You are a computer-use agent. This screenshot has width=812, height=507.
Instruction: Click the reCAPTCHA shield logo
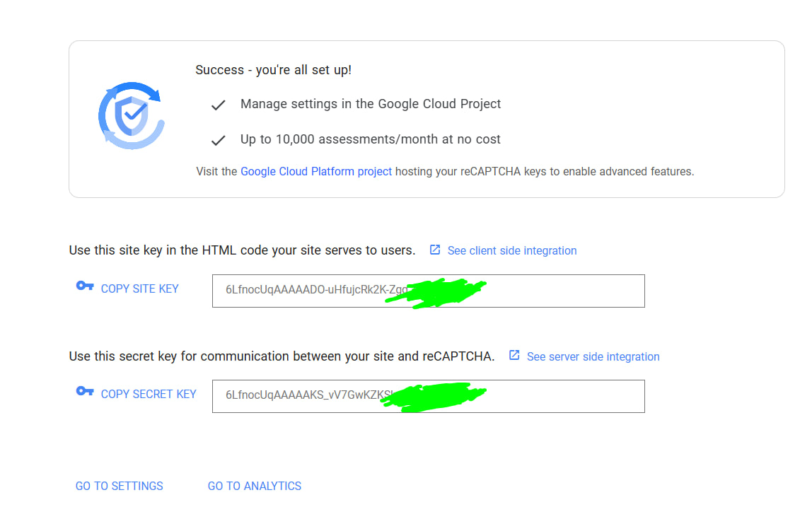(131, 116)
